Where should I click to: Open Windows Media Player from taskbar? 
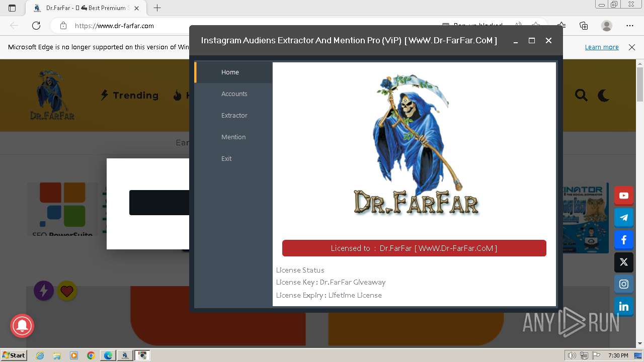tap(74, 355)
